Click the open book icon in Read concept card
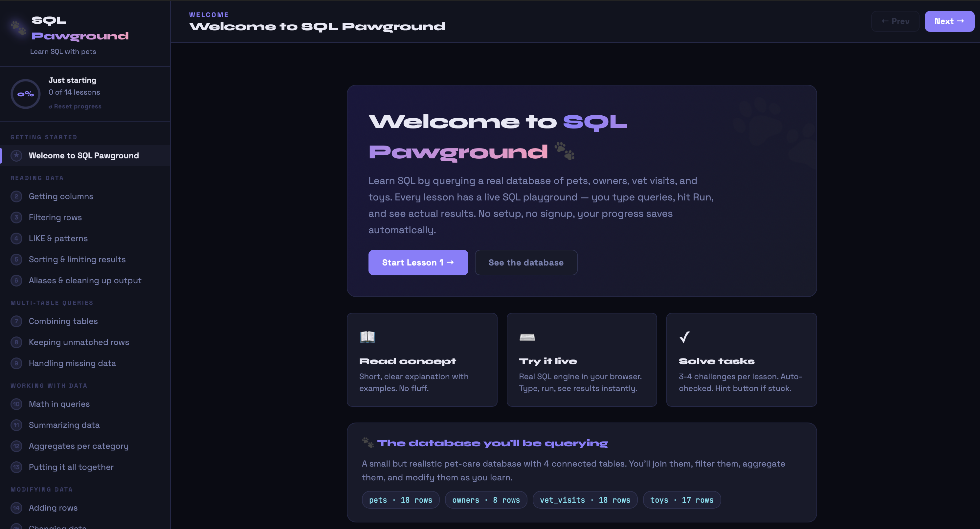The width and height of the screenshot is (980, 529). coord(367,337)
